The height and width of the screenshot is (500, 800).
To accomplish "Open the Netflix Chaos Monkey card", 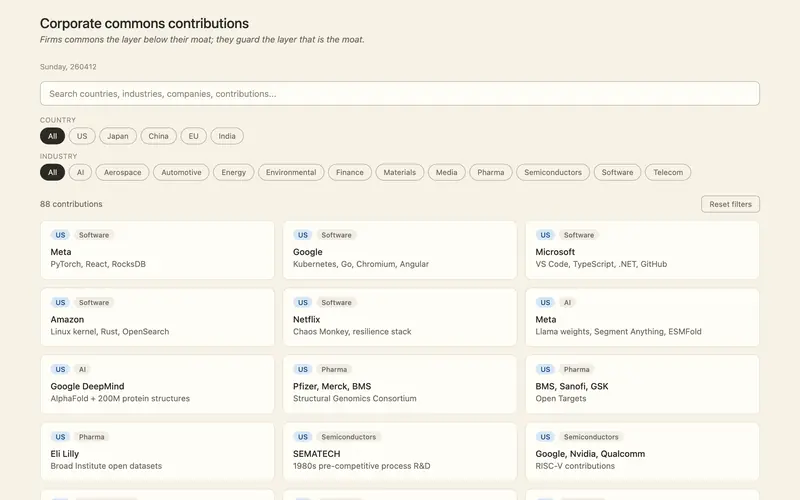I will (x=399, y=317).
